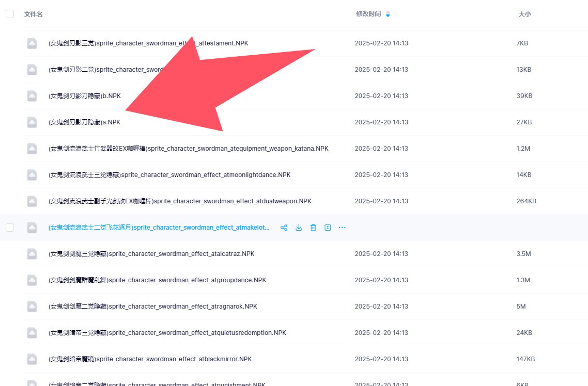588x386 pixels.
Task: Click the 147KB size cell
Action: 525,359
